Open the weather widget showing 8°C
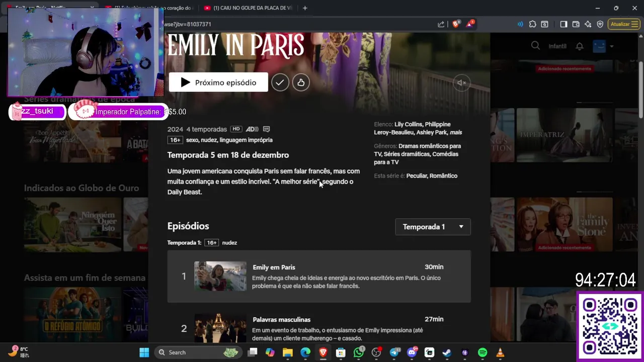 (x=19, y=352)
